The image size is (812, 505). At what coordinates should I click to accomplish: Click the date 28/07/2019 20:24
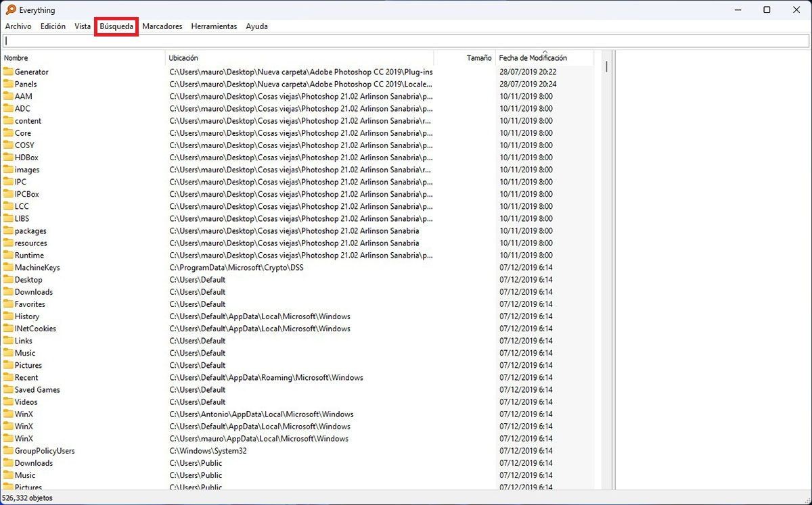point(528,84)
